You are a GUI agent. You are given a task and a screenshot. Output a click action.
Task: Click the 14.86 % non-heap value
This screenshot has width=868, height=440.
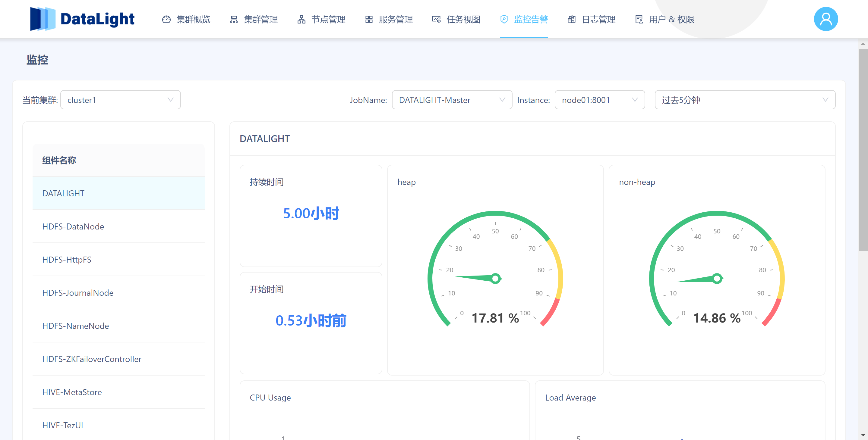[x=717, y=318]
